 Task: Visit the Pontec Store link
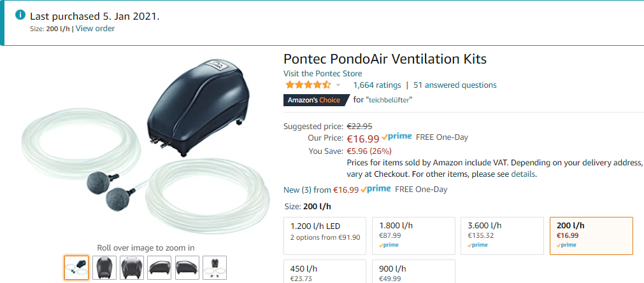click(x=323, y=74)
